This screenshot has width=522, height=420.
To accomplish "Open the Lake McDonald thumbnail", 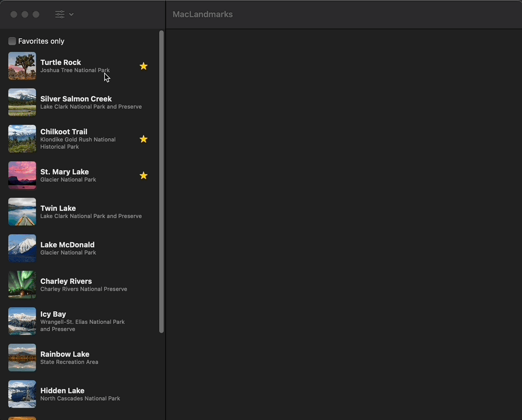I will (x=22, y=248).
